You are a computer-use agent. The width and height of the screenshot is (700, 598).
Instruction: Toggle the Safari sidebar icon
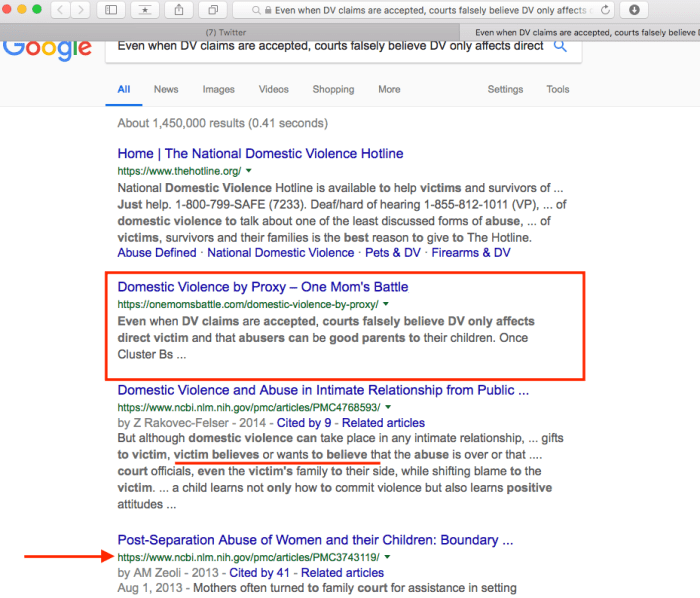tap(111, 10)
